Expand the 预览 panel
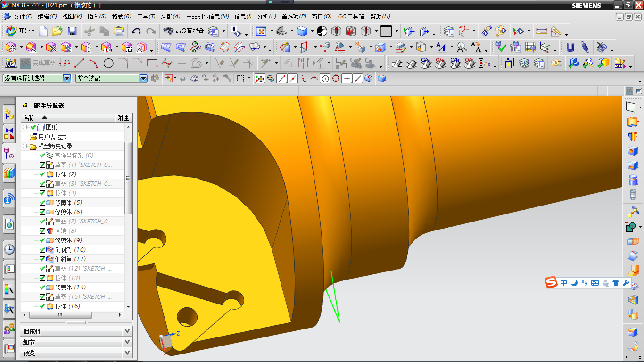This screenshot has height=362, width=644. click(76, 353)
